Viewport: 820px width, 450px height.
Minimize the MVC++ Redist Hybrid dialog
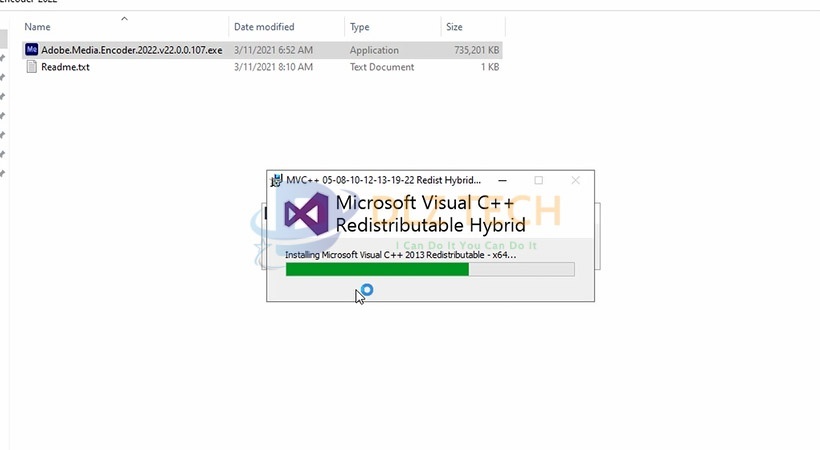pos(503,180)
